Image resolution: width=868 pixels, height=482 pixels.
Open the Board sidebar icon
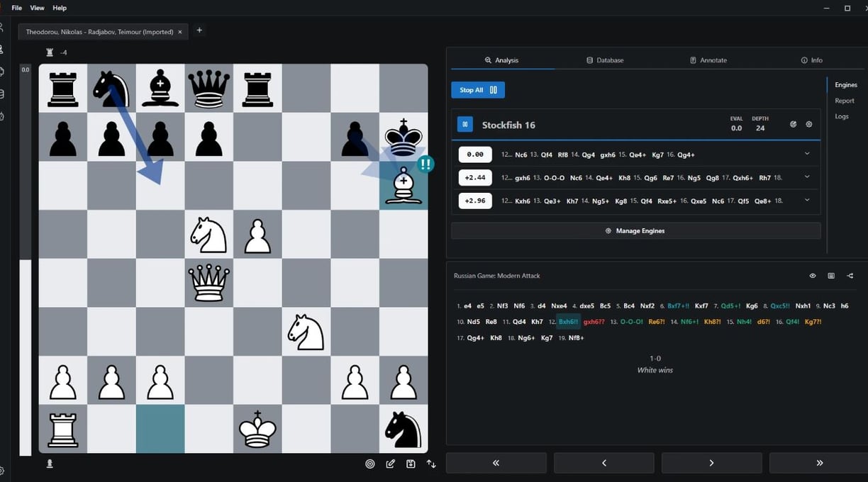click(1, 50)
